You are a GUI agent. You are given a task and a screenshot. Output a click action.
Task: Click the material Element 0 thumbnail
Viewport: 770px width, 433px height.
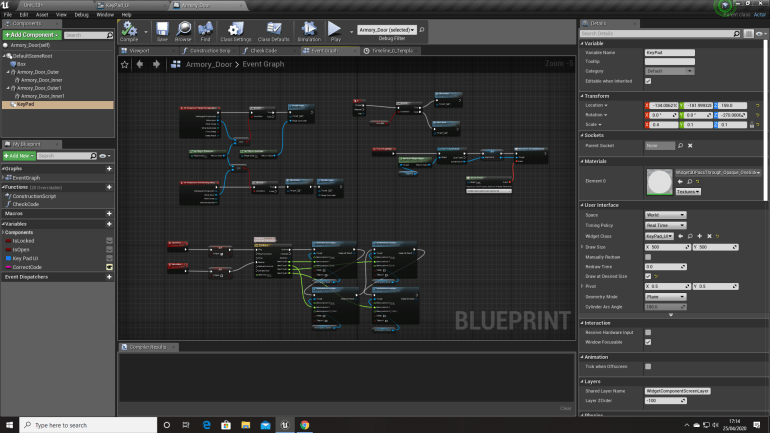pos(659,182)
